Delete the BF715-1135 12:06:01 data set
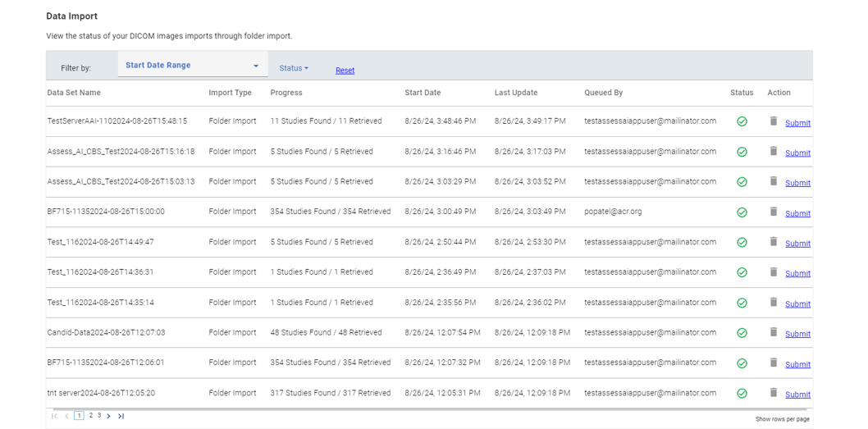868x429 pixels. (x=774, y=362)
